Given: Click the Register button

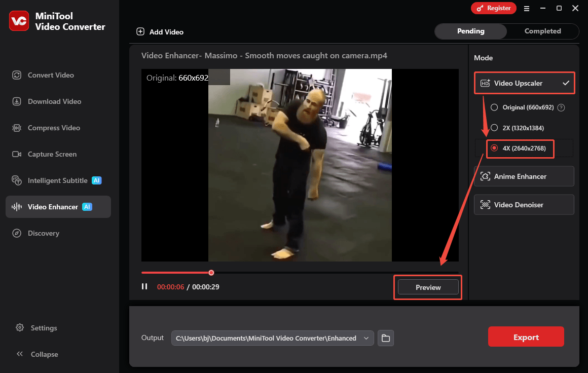Looking at the screenshot, I should coord(494,8).
